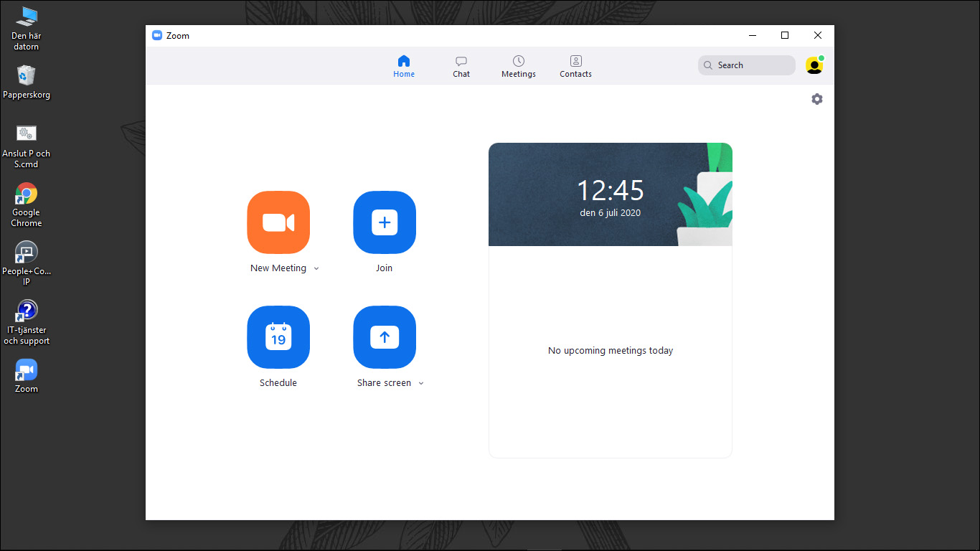
Task: Click the blue Join plus icon
Action: pos(385,222)
